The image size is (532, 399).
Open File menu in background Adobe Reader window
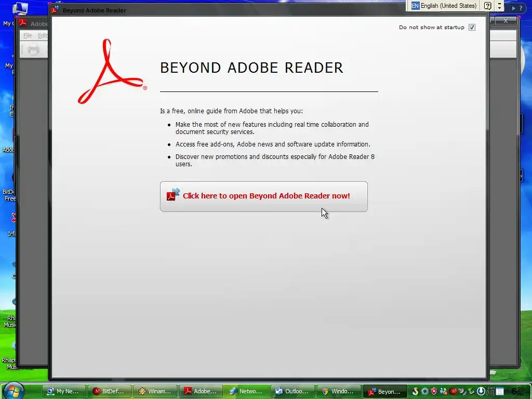pos(28,35)
